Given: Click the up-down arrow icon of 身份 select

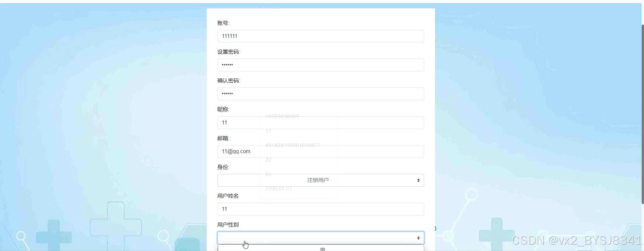Looking at the screenshot, I should [x=418, y=180].
